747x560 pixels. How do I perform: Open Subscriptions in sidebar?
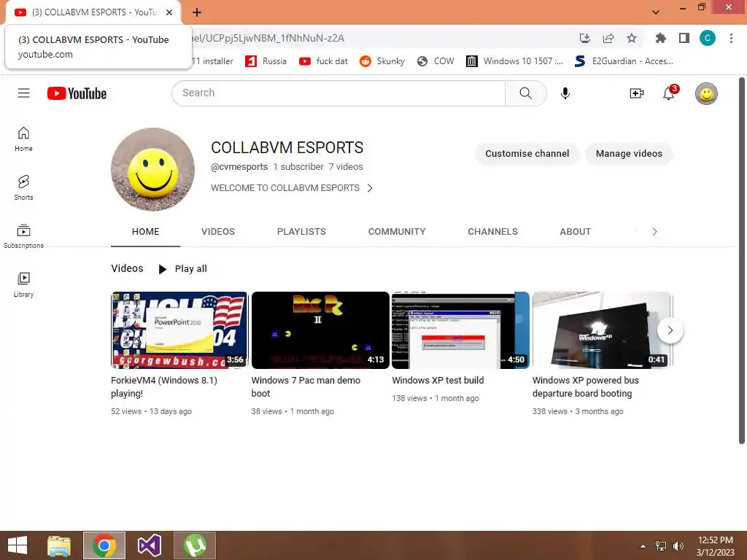coord(23,237)
